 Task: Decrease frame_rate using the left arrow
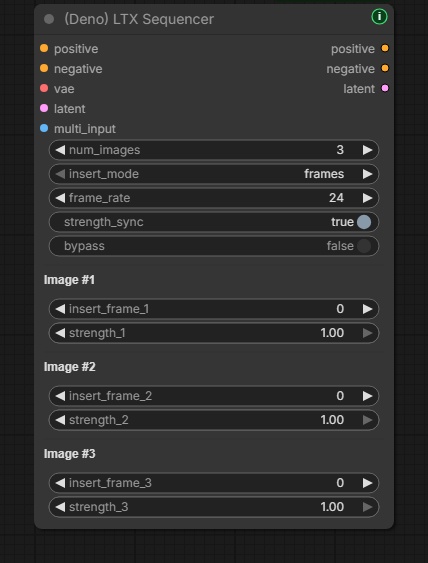60,198
